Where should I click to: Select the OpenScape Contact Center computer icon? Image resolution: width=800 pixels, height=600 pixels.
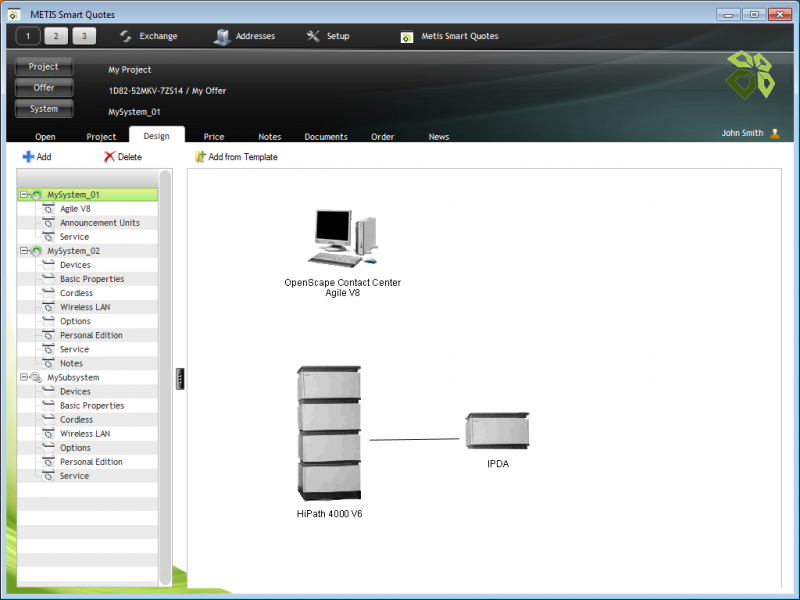pyautogui.click(x=343, y=239)
